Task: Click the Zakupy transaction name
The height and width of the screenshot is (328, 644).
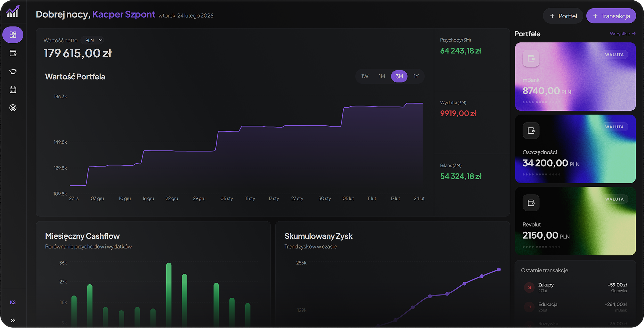Action: pos(546,285)
